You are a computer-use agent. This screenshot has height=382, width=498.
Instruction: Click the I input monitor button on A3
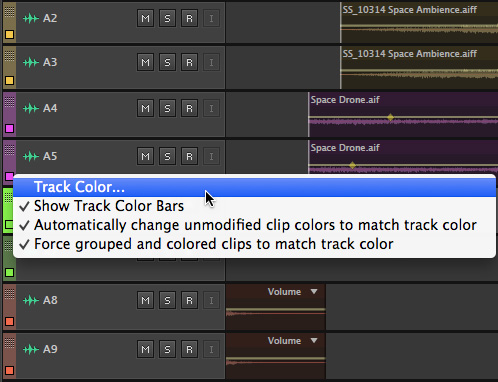pos(211,62)
